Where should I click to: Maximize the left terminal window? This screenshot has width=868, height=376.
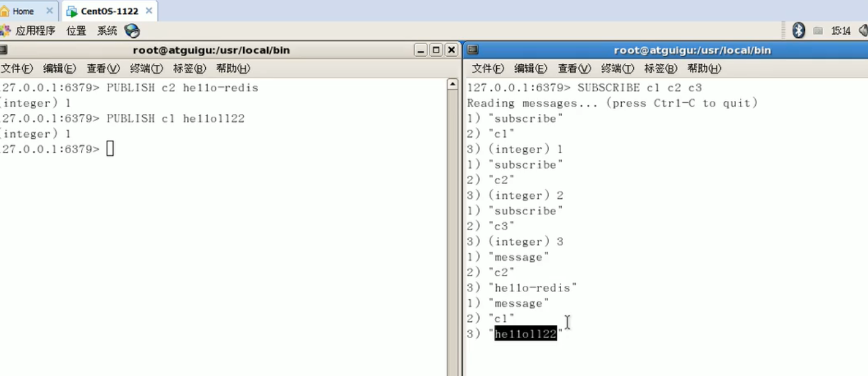pos(436,50)
